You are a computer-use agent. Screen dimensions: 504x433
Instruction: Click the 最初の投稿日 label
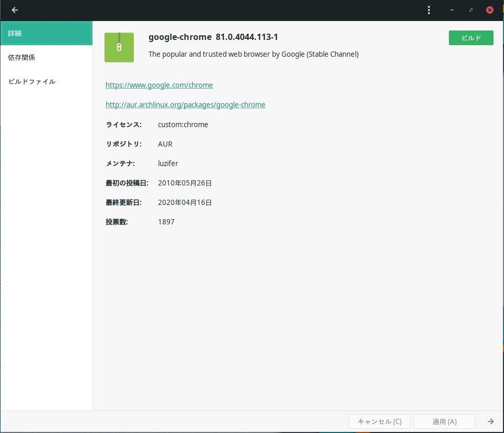[x=127, y=183]
